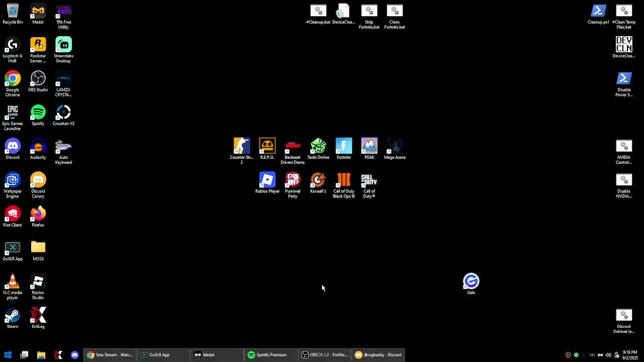Image resolution: width=644 pixels, height=362 pixels.
Task: Select the Spotify desktop icon
Action: click(38, 115)
